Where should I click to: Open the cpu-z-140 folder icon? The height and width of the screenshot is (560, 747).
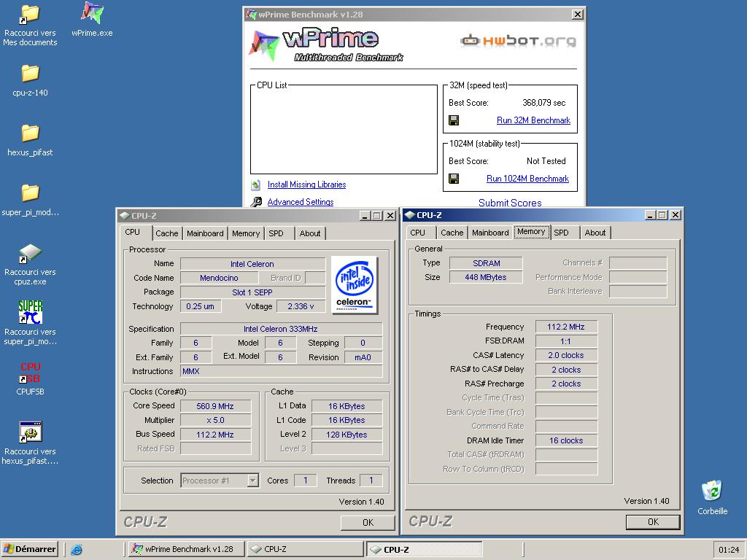pyautogui.click(x=30, y=74)
